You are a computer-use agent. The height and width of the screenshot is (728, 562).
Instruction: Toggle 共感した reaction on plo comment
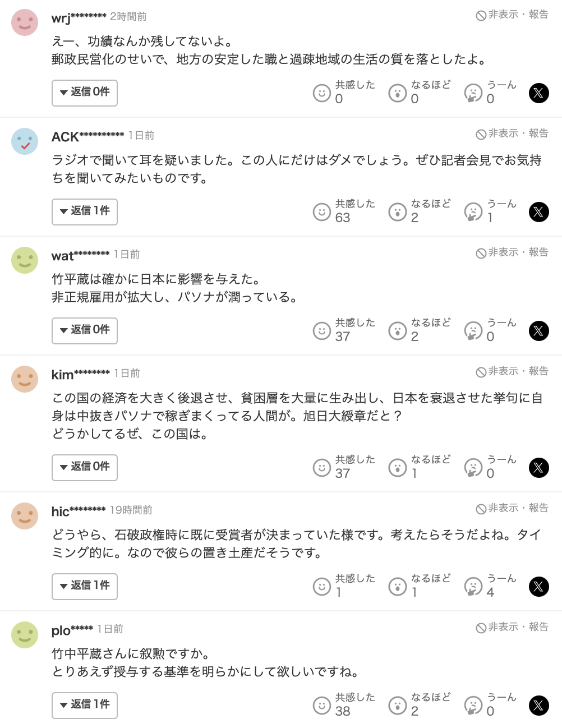[x=322, y=706]
